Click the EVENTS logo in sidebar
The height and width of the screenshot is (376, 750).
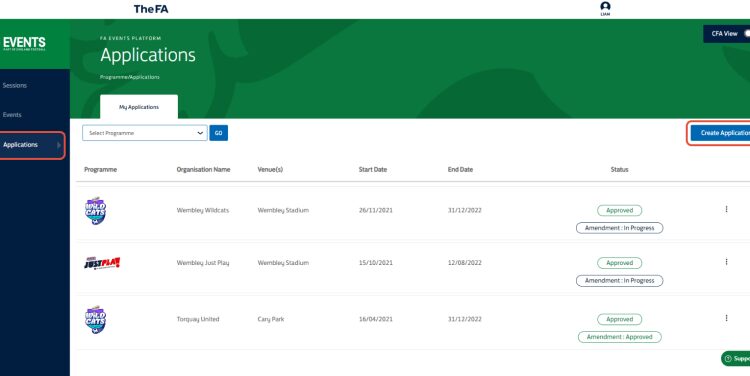pos(24,43)
